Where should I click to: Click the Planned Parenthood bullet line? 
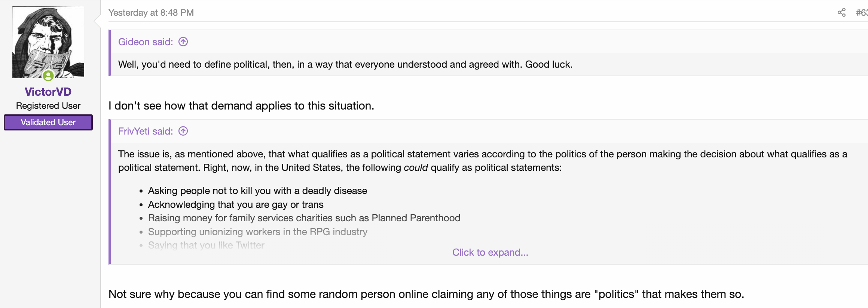[x=304, y=218]
